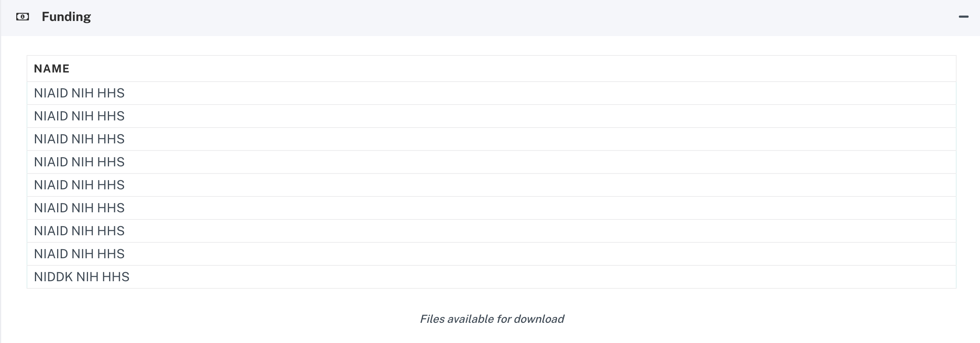Click the second NIAID NIH HHS entry
Screen dimensions: 980x343
tap(79, 116)
